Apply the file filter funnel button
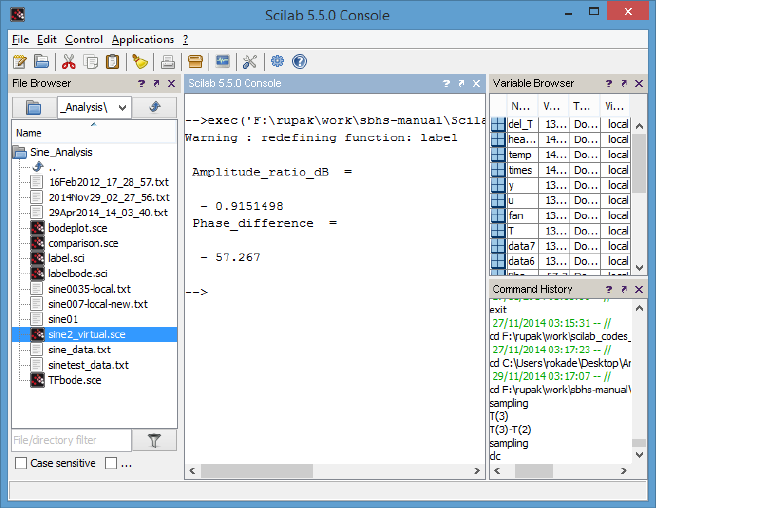Image resolution: width=778 pixels, height=508 pixels. click(x=155, y=440)
